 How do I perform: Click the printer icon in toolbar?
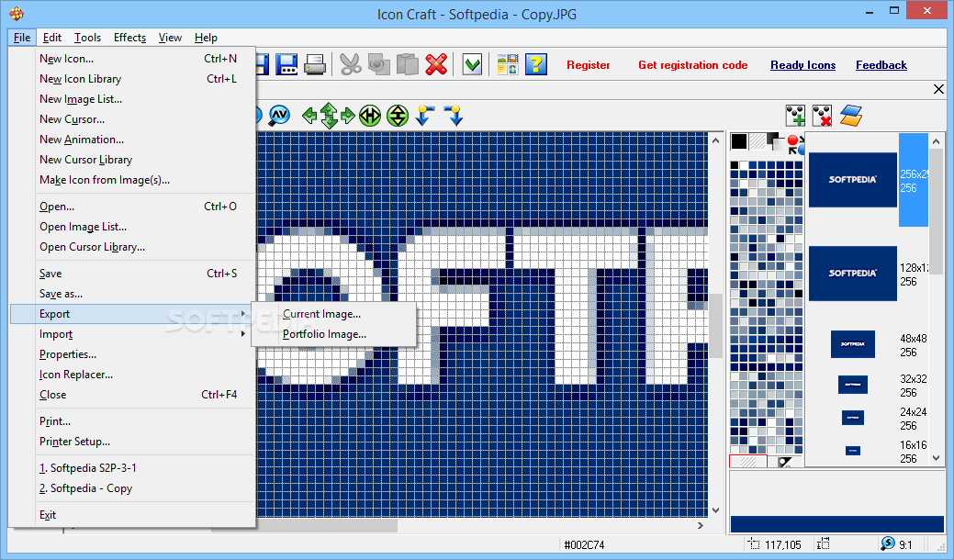pos(315,64)
